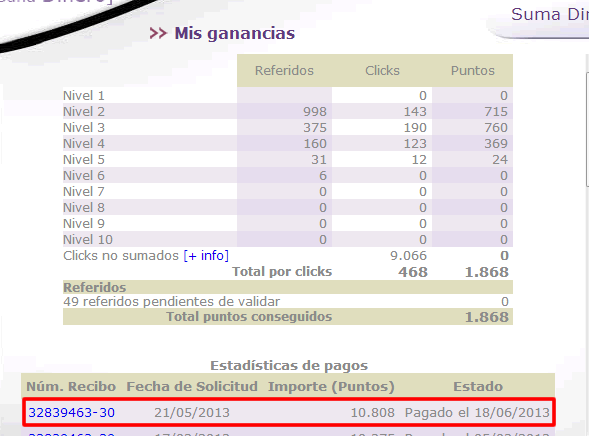Image resolution: width=589 pixels, height=436 pixels.
Task: Select Nivel 2 puntos value 715
Action: [496, 112]
